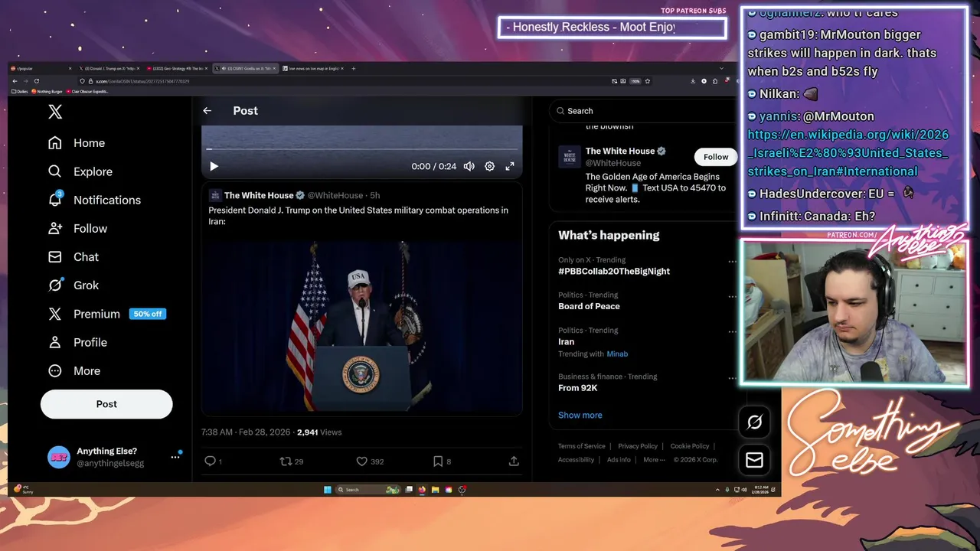Switch to the Iran news live map tab
980x551 pixels.
pos(313,68)
